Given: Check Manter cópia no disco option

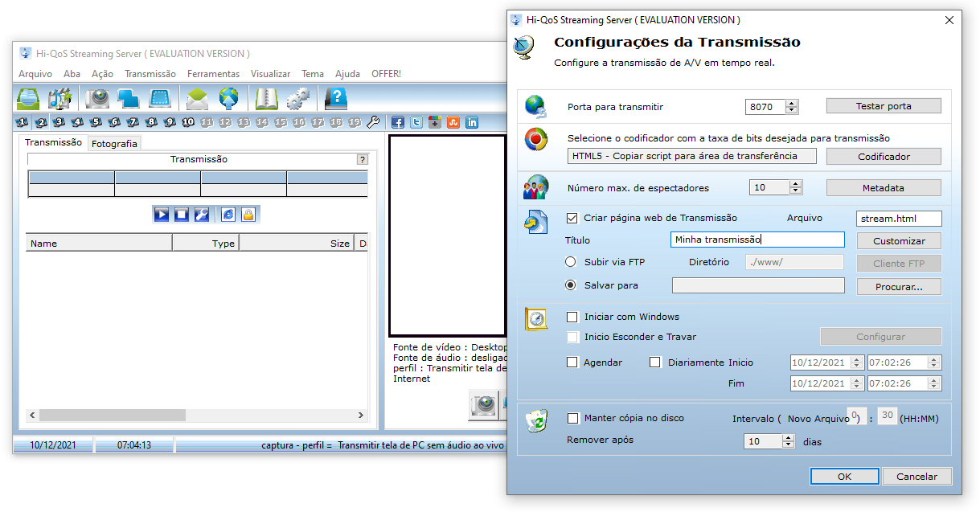Looking at the screenshot, I should tap(572, 418).
